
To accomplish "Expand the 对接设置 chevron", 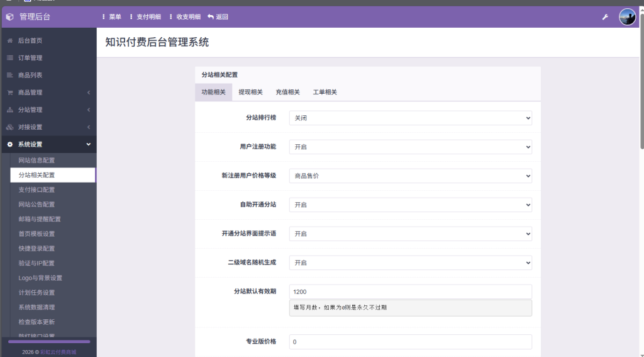I will click(89, 127).
